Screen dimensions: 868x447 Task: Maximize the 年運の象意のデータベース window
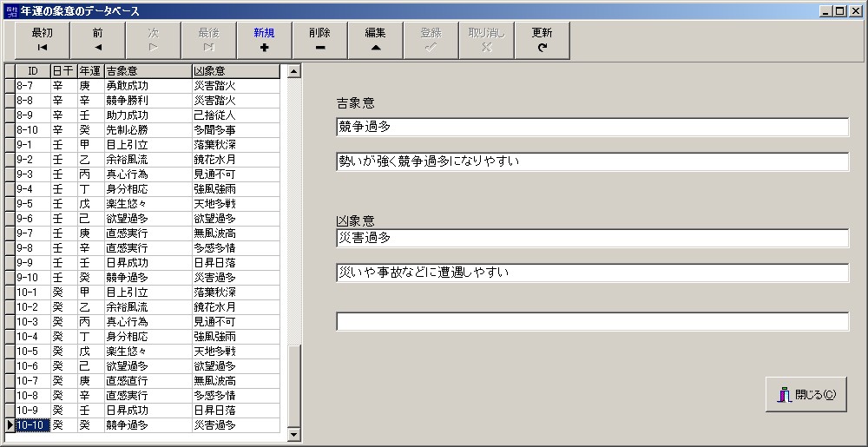(x=839, y=11)
